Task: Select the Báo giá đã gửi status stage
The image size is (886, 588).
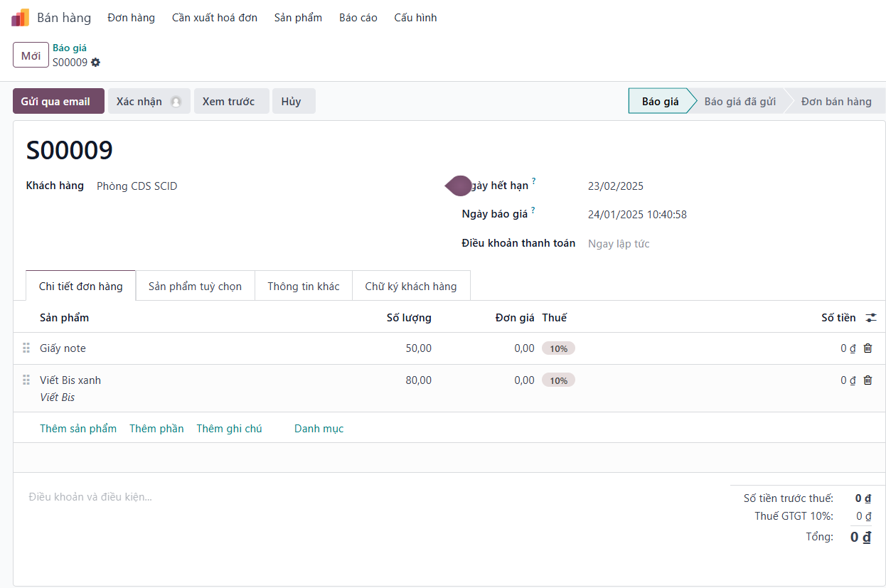Action: (x=740, y=102)
